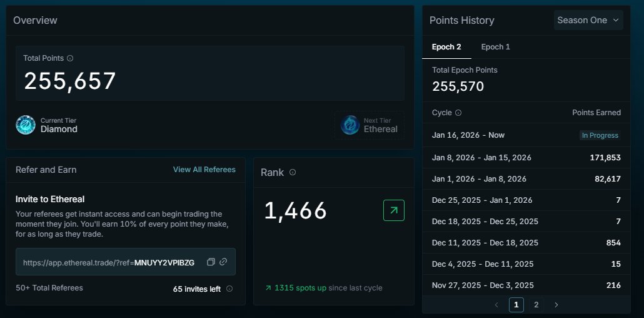Open the Season One dropdown
The image size is (644, 318).
[588, 20]
